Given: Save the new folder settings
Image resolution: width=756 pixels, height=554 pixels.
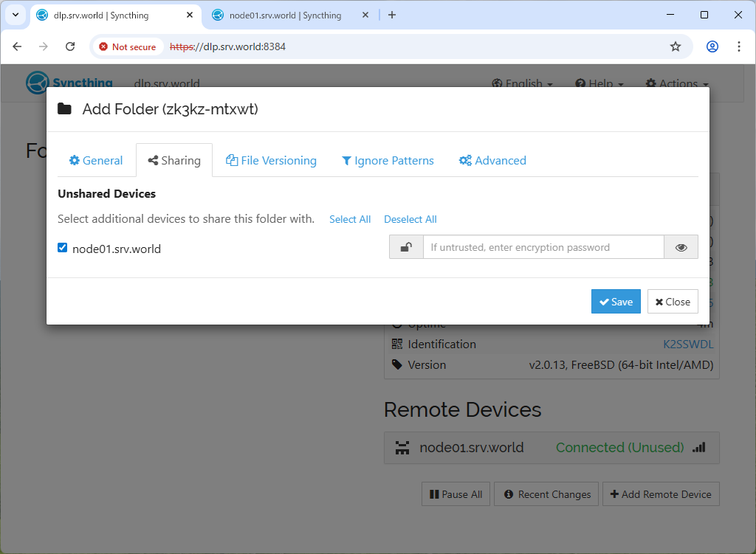Looking at the screenshot, I should (616, 302).
